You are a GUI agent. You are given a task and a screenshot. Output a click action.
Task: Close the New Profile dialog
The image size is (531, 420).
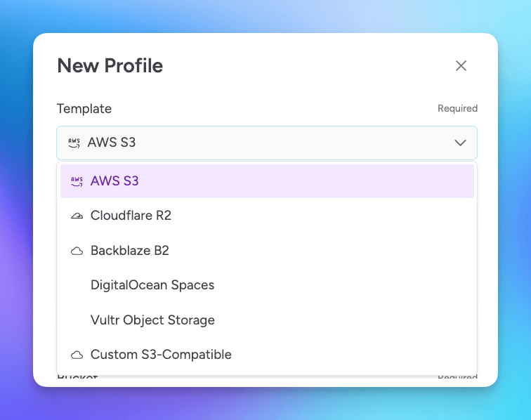461,66
